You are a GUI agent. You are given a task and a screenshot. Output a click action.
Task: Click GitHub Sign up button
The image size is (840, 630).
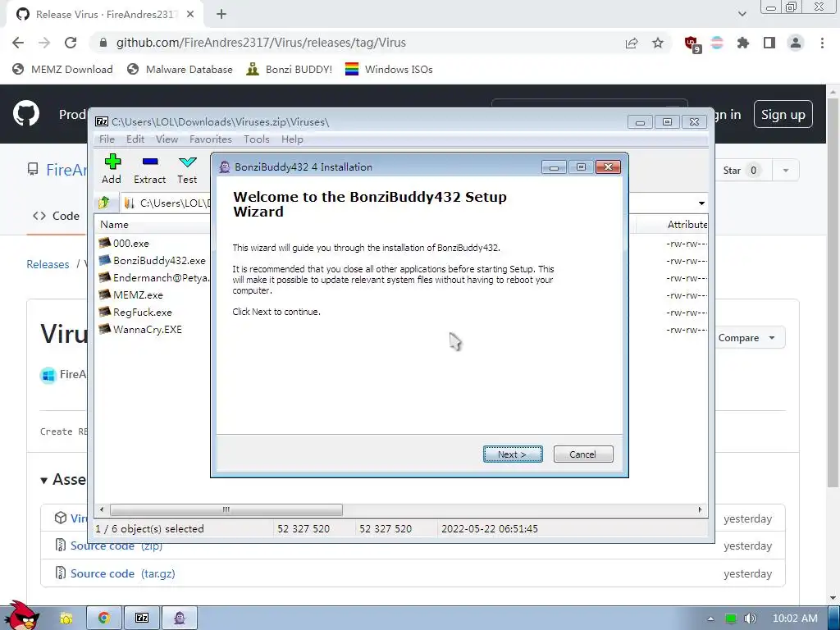tap(783, 114)
